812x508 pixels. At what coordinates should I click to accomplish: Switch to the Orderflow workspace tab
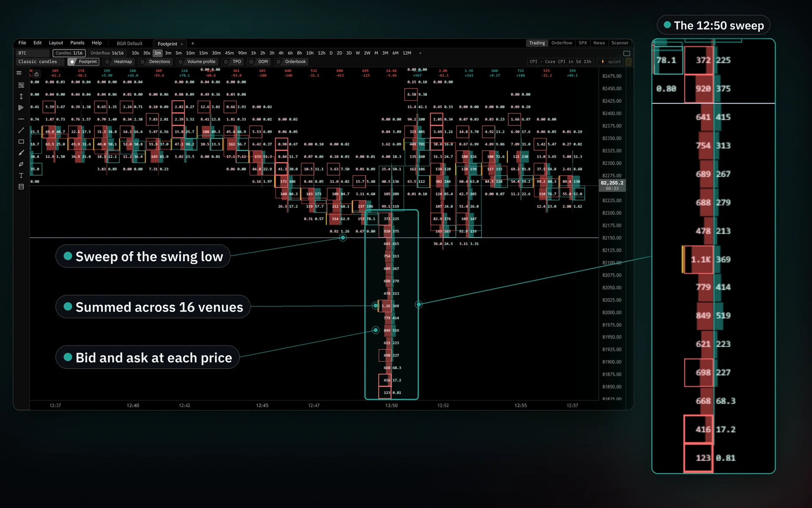tap(562, 43)
